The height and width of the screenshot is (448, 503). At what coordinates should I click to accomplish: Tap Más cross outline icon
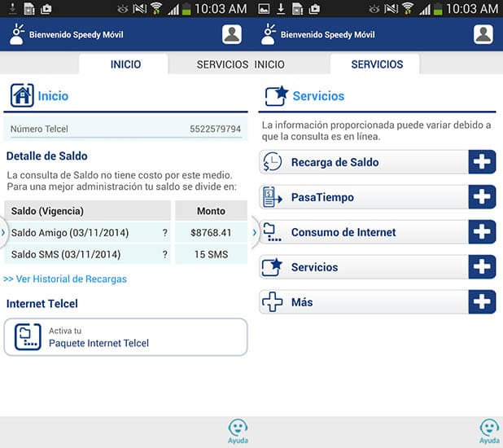point(273,302)
